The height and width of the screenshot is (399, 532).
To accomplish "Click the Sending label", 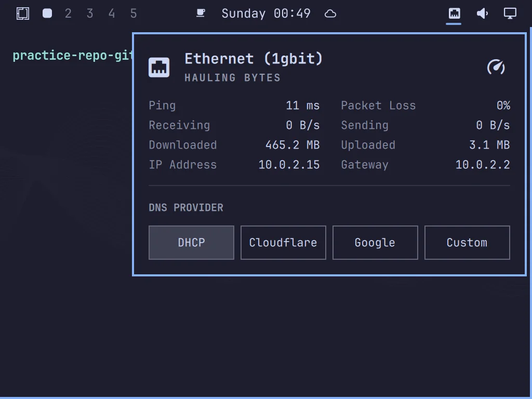I will 364,125.
